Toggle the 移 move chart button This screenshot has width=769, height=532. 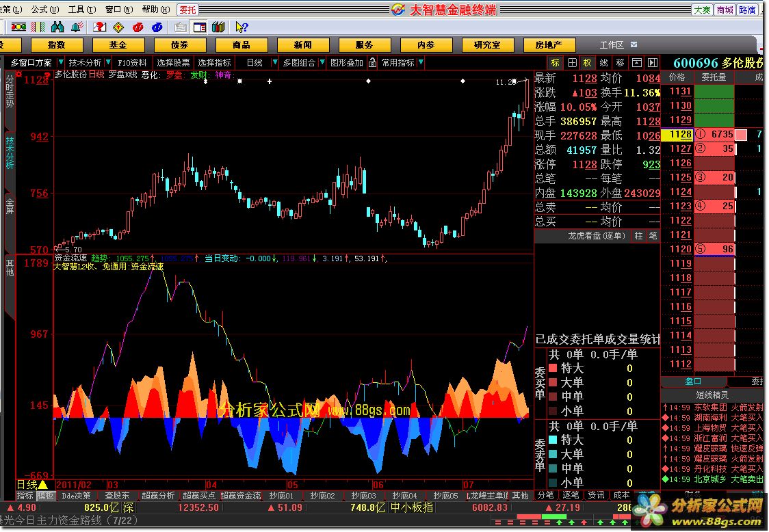(x=620, y=62)
